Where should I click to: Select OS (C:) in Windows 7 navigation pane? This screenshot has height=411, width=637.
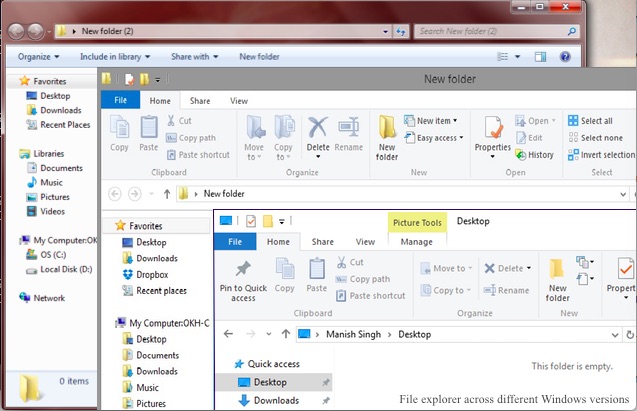tap(46, 255)
